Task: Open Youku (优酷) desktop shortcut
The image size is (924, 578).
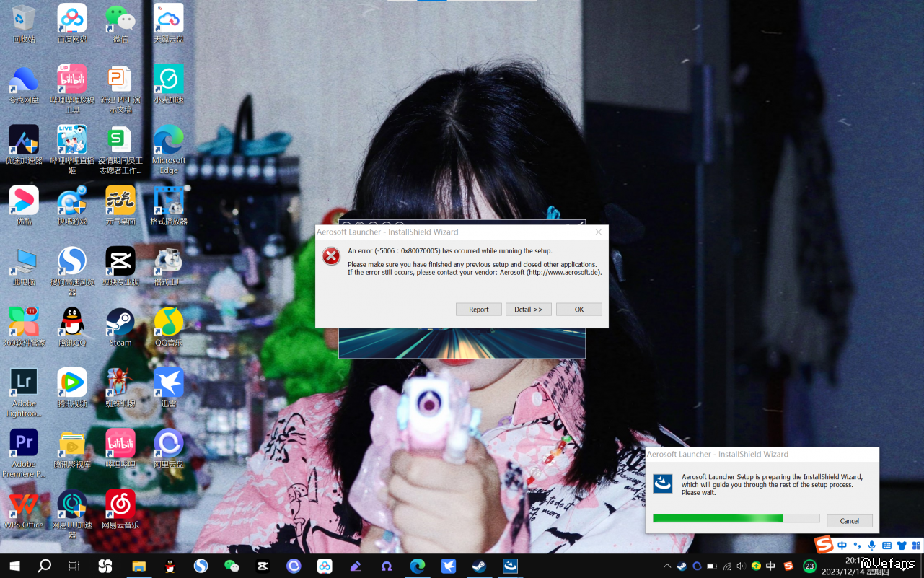Action: (24, 206)
